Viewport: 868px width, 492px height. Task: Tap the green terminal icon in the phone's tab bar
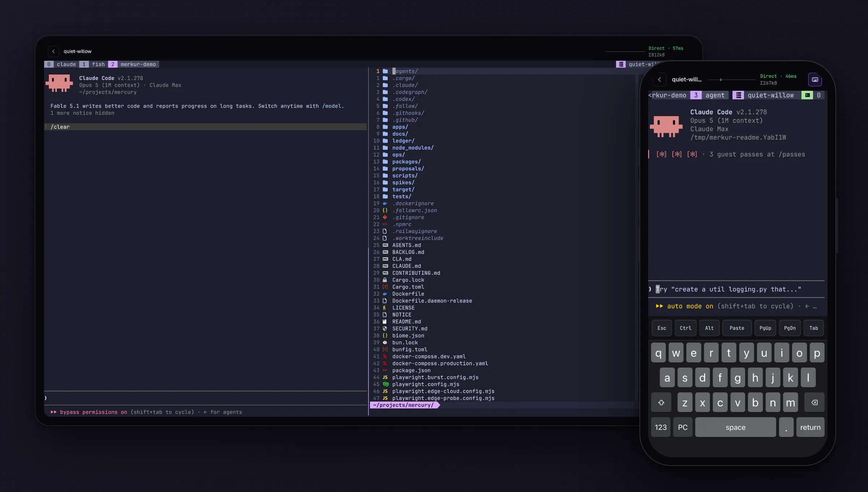(807, 95)
